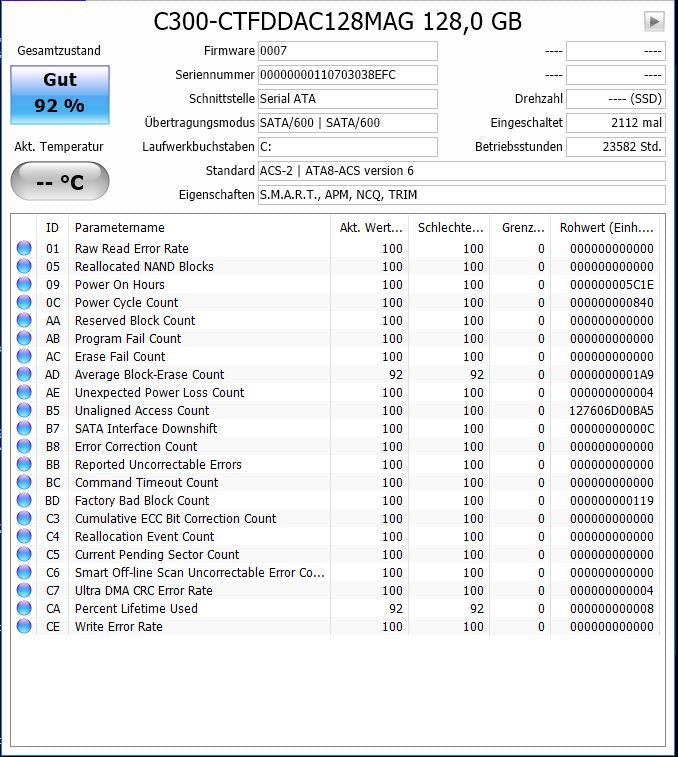Click status orb for Power On Hours
Image resolution: width=678 pixels, height=757 pixels.
point(24,284)
